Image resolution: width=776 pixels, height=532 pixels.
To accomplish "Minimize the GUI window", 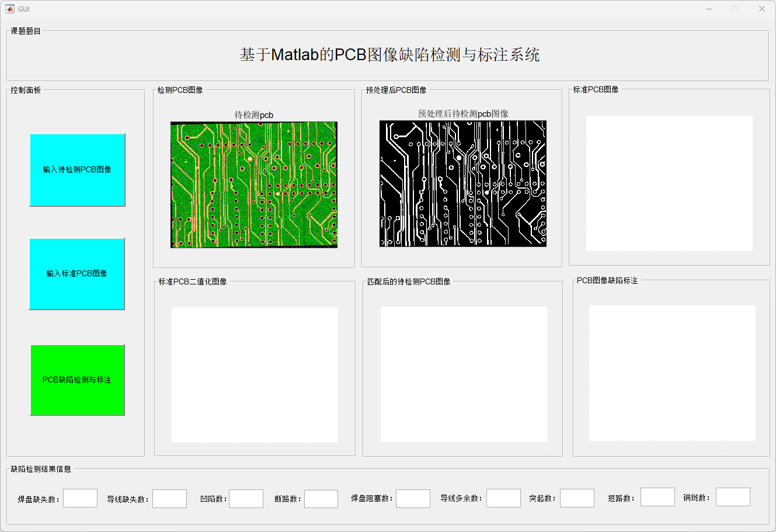I will (x=709, y=9).
